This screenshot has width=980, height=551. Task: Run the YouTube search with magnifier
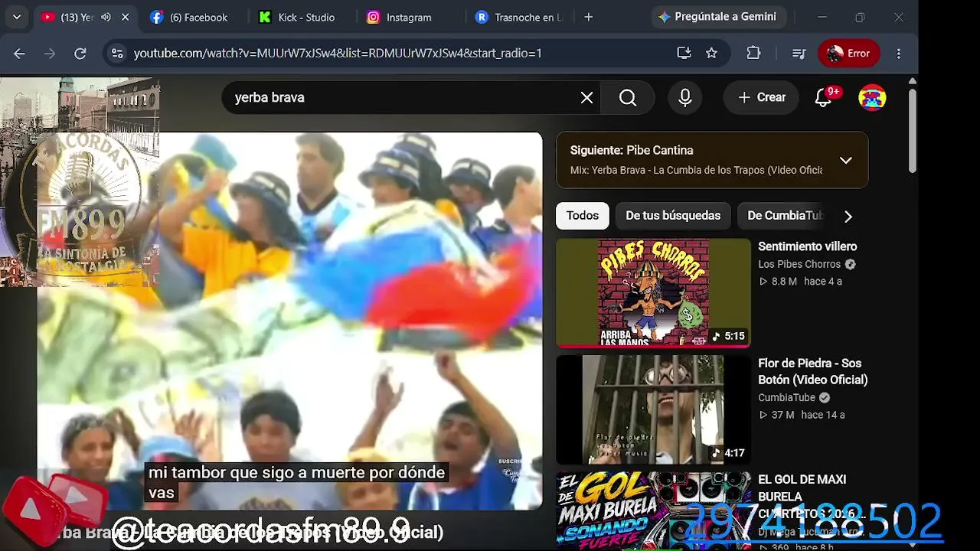(x=628, y=97)
